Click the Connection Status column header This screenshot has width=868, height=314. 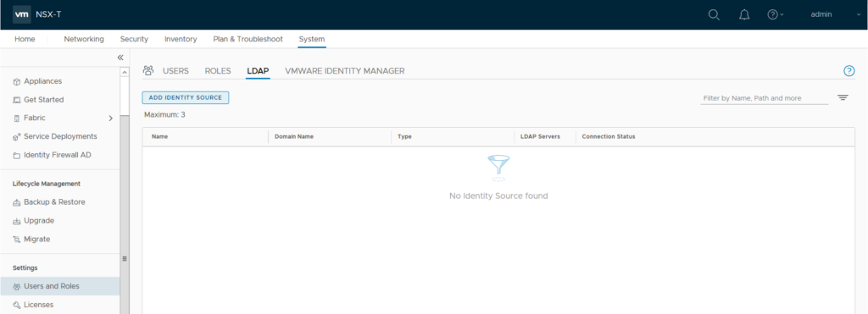click(x=609, y=136)
